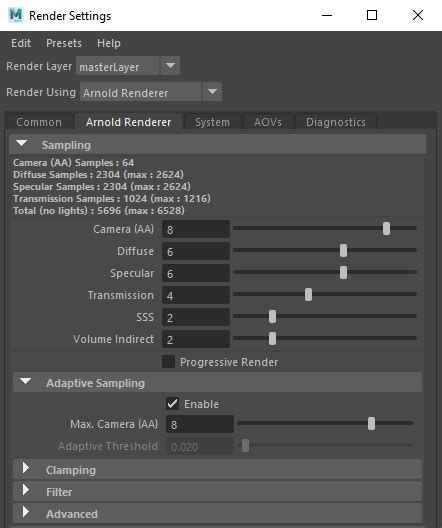Open the Edit menu
Image resolution: width=442 pixels, height=528 pixels.
tap(21, 43)
